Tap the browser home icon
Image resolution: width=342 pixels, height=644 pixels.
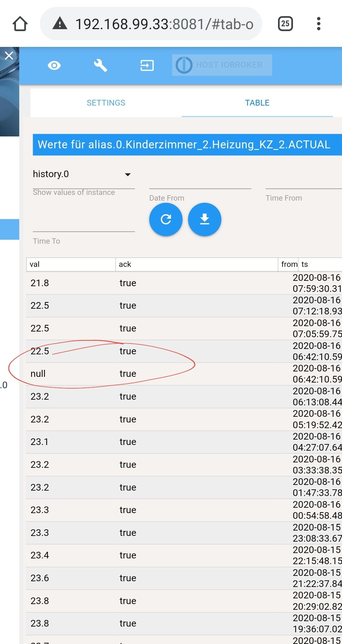[x=20, y=24]
